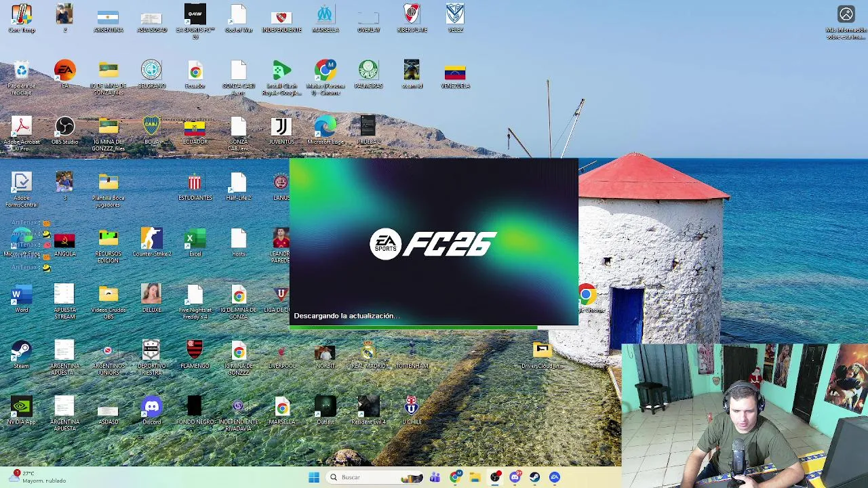The height and width of the screenshot is (488, 868).
Task: Click 'Descargando la actualización...' status text
Action: (x=347, y=316)
